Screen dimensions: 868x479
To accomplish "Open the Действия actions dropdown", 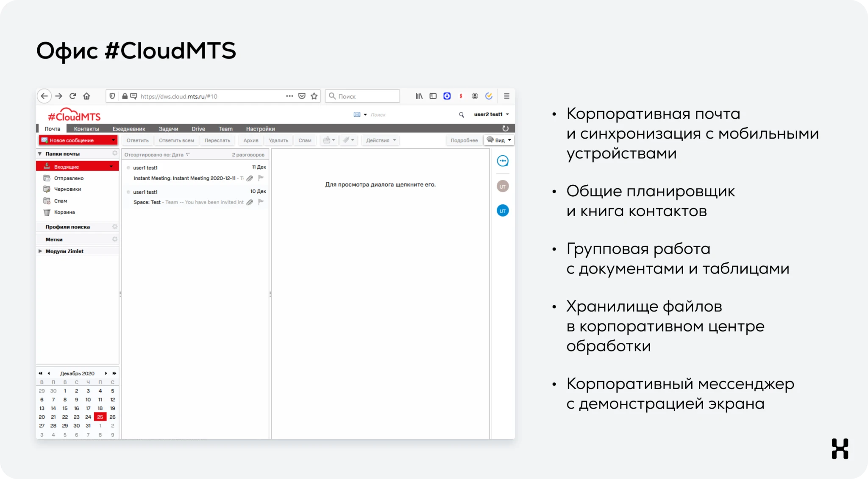I will tap(381, 140).
